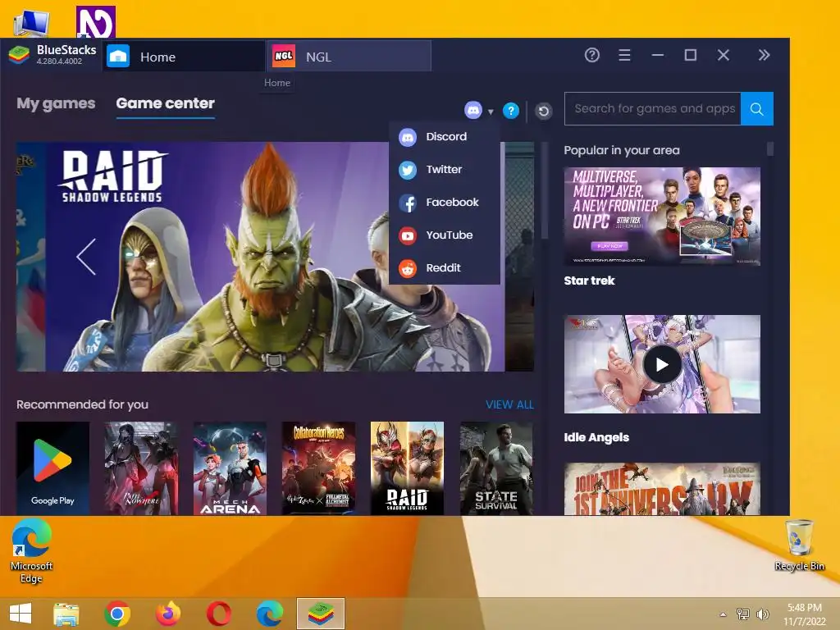
Task: Open the Recycle Bin desktop icon
Action: click(799, 546)
